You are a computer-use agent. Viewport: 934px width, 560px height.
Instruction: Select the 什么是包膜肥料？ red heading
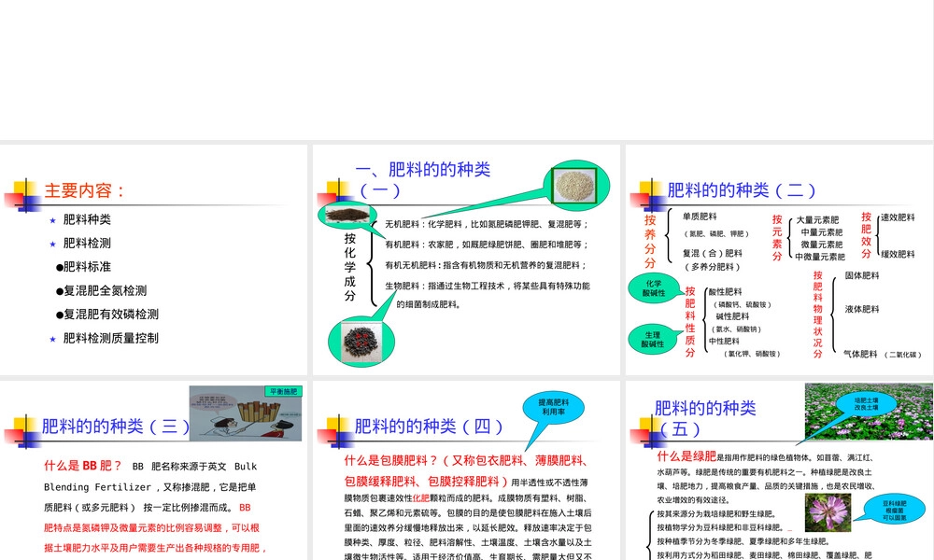390,461
